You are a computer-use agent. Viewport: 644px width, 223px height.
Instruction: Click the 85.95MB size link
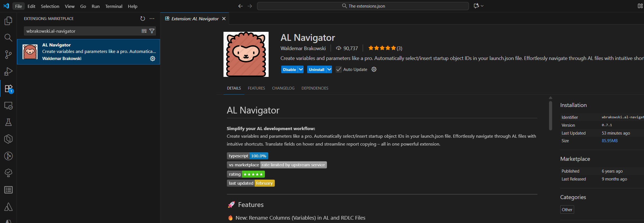[x=610, y=141]
